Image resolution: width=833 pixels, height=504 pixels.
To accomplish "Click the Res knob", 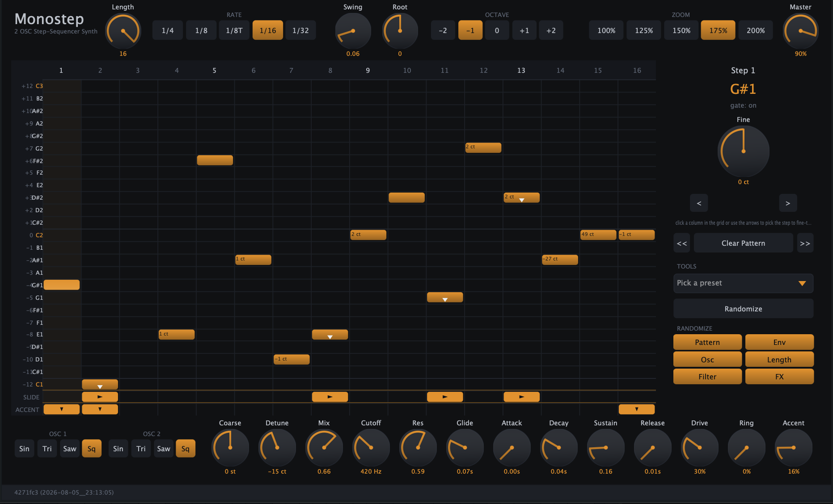I will coord(418,448).
